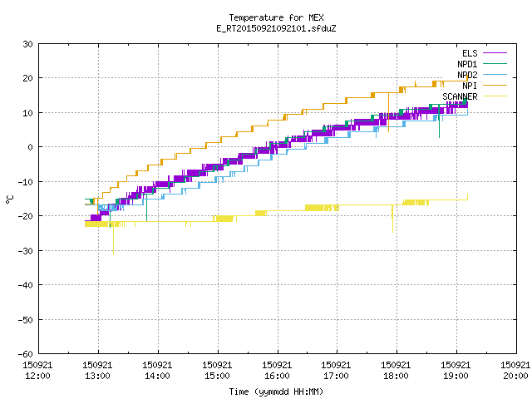Click the y-axis value -50
Screen dimensions: 532x399
pos(26,319)
